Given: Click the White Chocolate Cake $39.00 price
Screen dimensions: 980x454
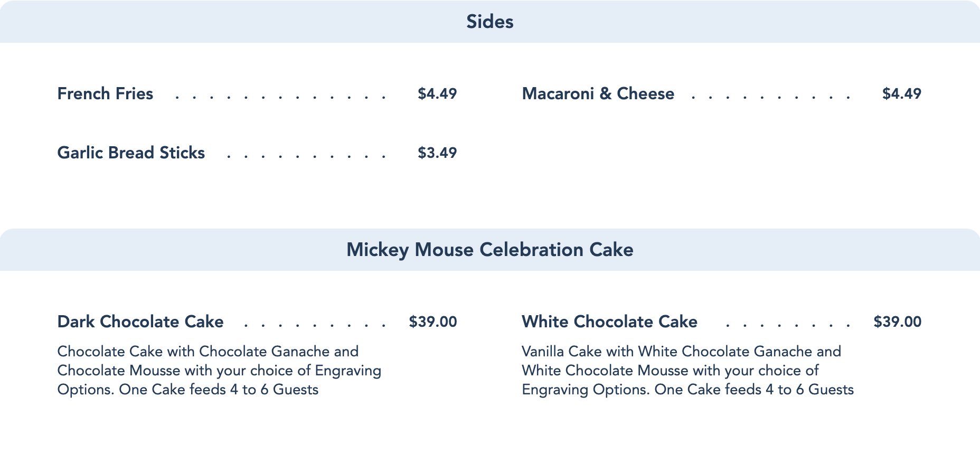Looking at the screenshot, I should [897, 321].
